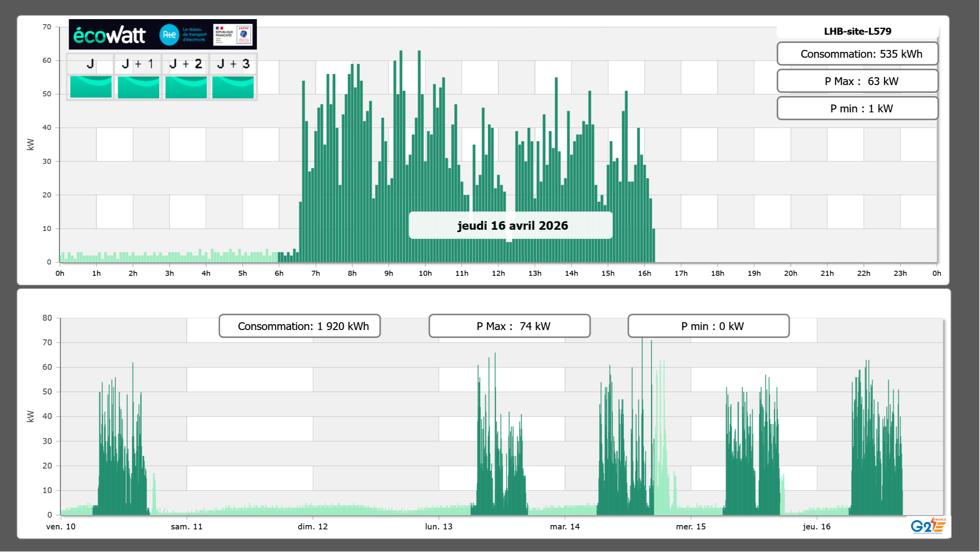Screen dimensions: 980x552
Task: Click the mar. 14 weekly axis label
Action: point(565,527)
